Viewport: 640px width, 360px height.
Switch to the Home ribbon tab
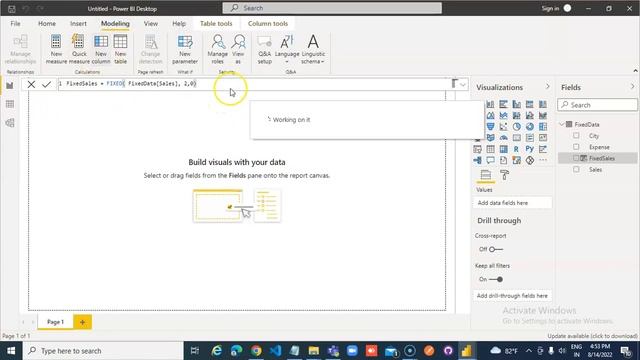click(47, 24)
